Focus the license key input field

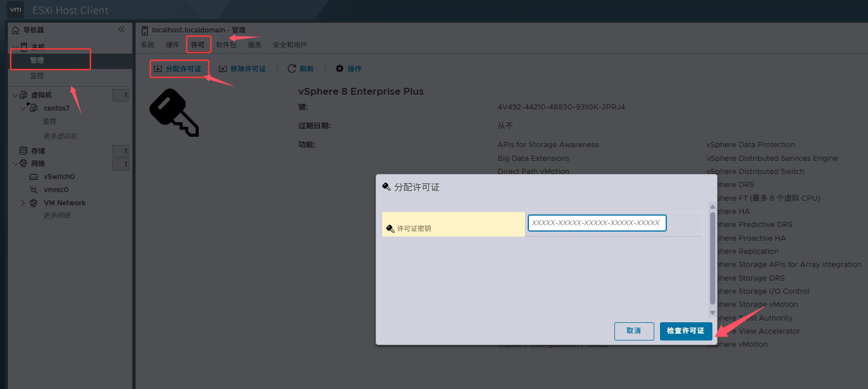pos(597,223)
